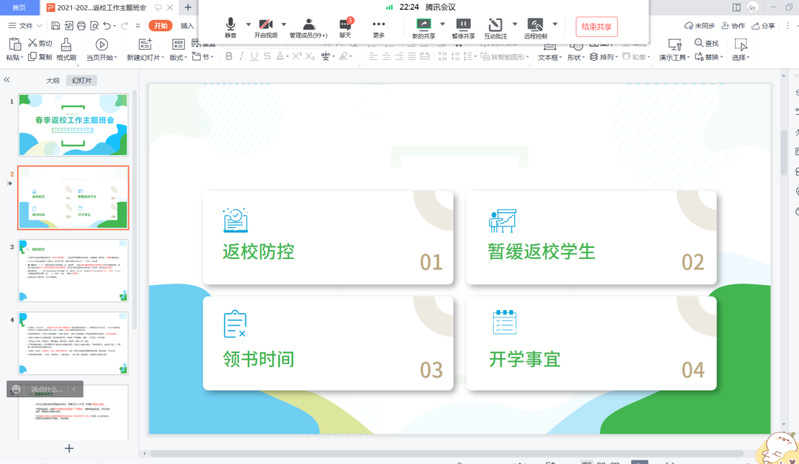Click the Find (查找) tool
799x464 pixels.
click(706, 43)
